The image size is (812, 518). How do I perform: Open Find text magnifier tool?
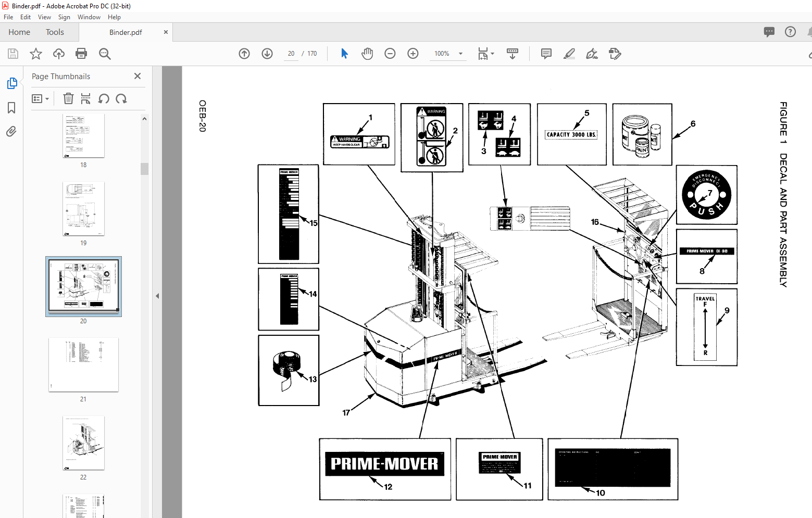click(x=105, y=54)
